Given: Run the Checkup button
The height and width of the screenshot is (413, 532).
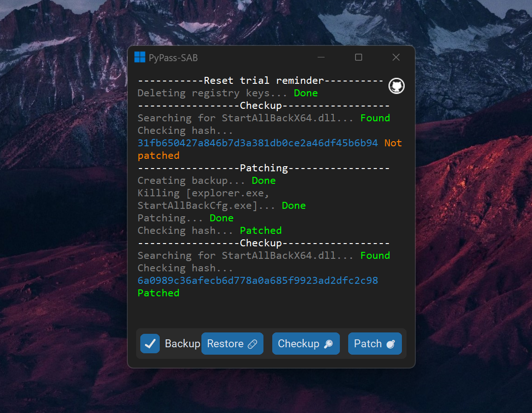Looking at the screenshot, I should pyautogui.click(x=306, y=344).
